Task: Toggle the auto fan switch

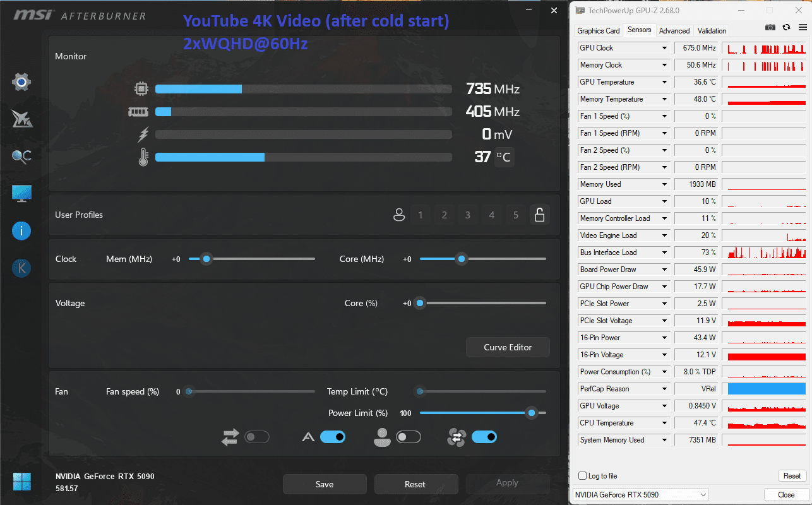Action: (x=333, y=437)
